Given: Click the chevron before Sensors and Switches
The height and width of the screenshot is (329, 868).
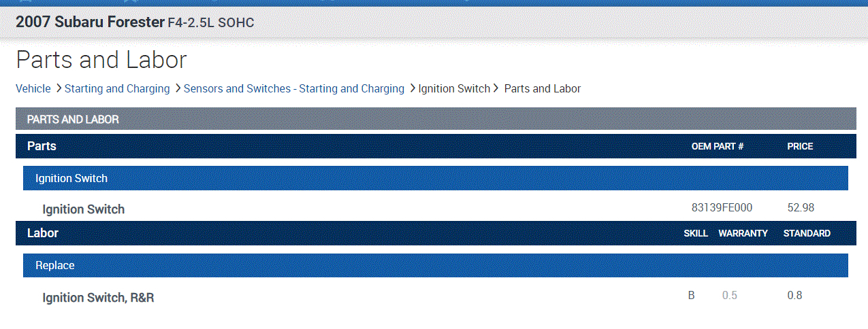Looking at the screenshot, I should point(178,88).
